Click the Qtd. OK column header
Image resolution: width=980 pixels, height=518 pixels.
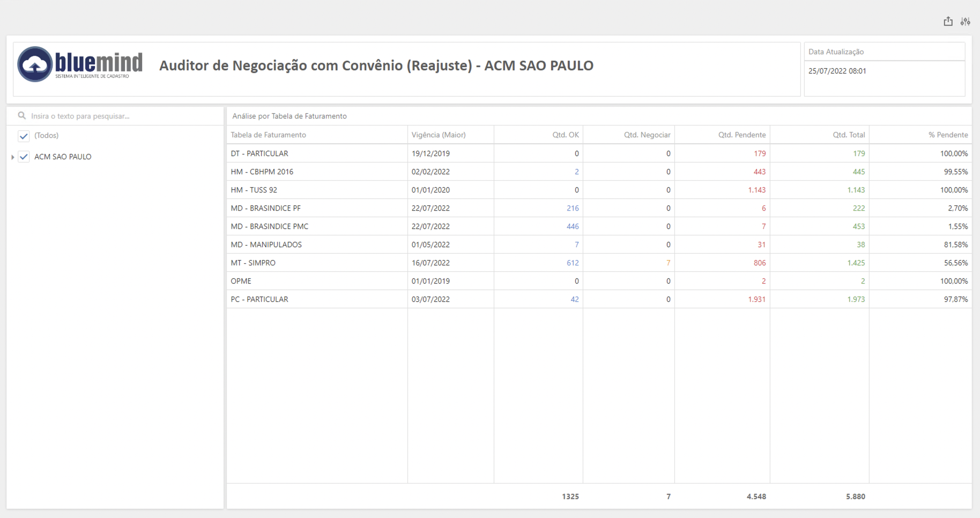566,135
